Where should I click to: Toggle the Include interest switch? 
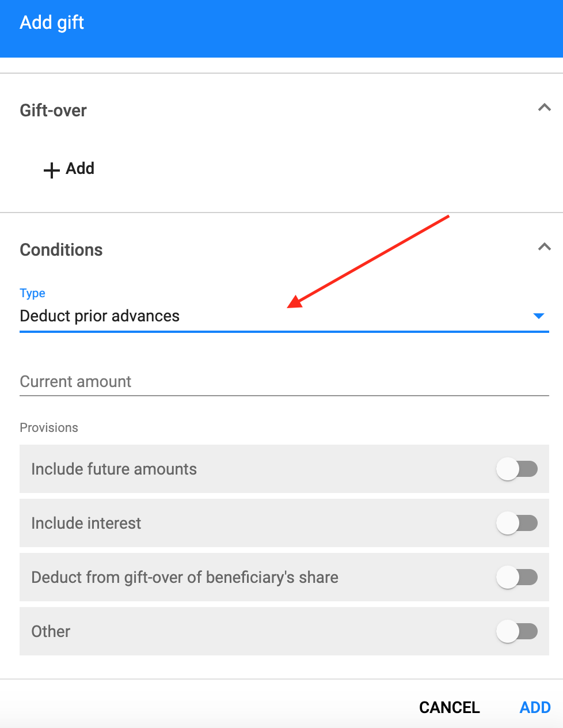pyautogui.click(x=517, y=523)
